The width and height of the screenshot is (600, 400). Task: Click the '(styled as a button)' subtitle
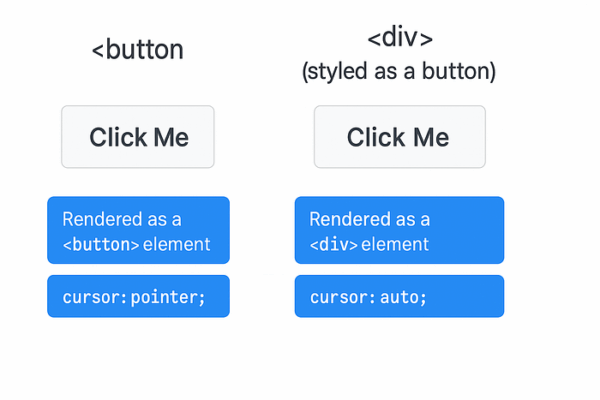pos(399,71)
